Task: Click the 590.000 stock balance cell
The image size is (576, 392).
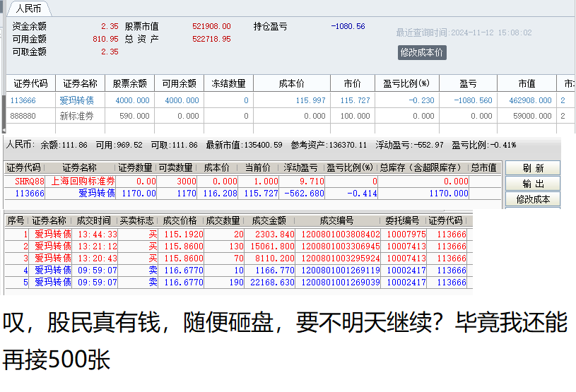Action: [x=134, y=116]
